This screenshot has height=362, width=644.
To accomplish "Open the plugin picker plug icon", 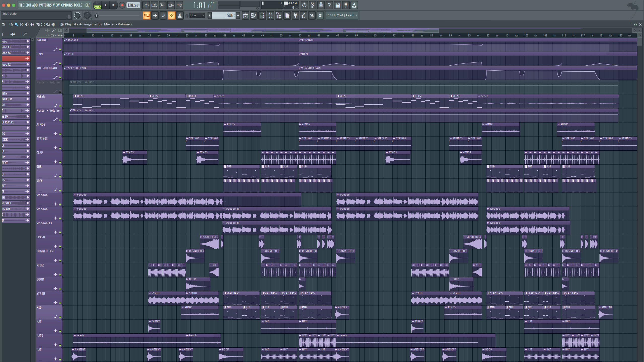I will coord(295,16).
